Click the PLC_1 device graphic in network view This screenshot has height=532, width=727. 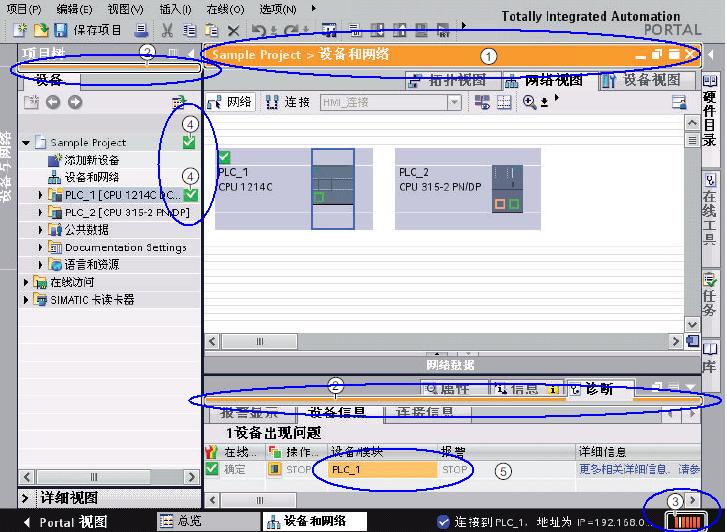pos(333,189)
